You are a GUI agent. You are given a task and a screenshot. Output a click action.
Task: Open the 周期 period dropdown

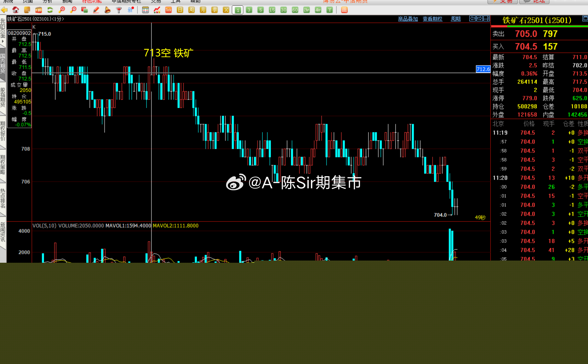point(455,19)
